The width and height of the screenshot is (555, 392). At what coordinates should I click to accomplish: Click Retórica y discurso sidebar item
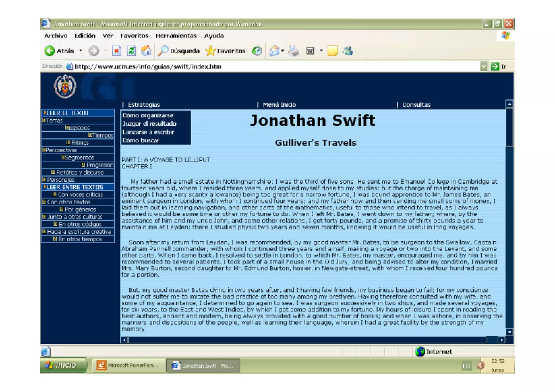pos(80,173)
